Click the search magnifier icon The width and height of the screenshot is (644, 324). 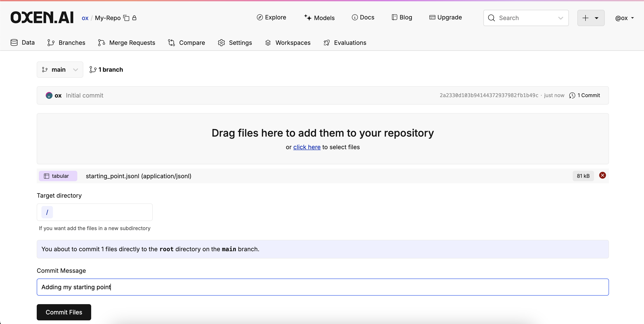491,18
